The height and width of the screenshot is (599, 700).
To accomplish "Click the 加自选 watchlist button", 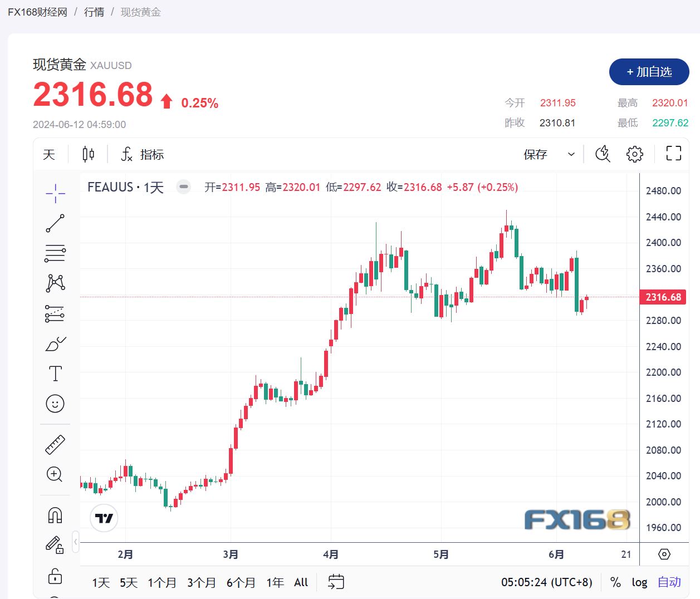I will (x=649, y=72).
